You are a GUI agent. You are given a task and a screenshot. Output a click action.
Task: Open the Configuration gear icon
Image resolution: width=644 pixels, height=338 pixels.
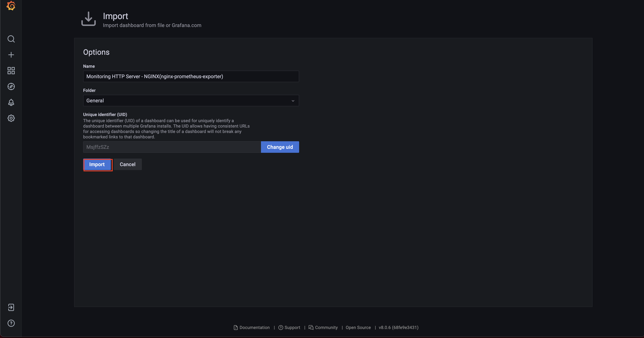coord(11,118)
